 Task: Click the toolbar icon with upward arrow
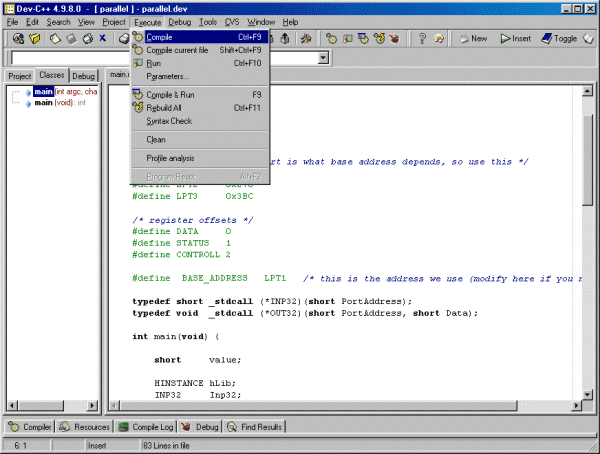[285, 38]
